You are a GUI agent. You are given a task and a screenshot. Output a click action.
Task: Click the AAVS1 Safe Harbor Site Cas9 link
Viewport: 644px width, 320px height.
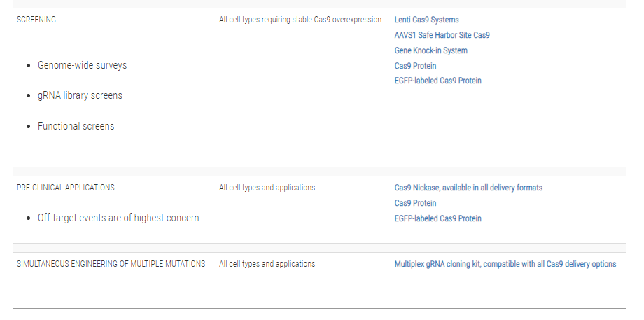442,35
